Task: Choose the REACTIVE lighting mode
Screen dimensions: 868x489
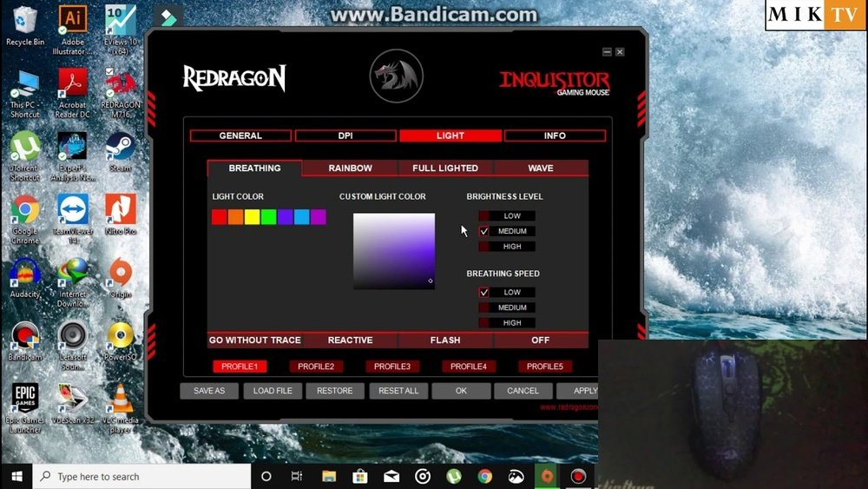Action: pyautogui.click(x=350, y=340)
